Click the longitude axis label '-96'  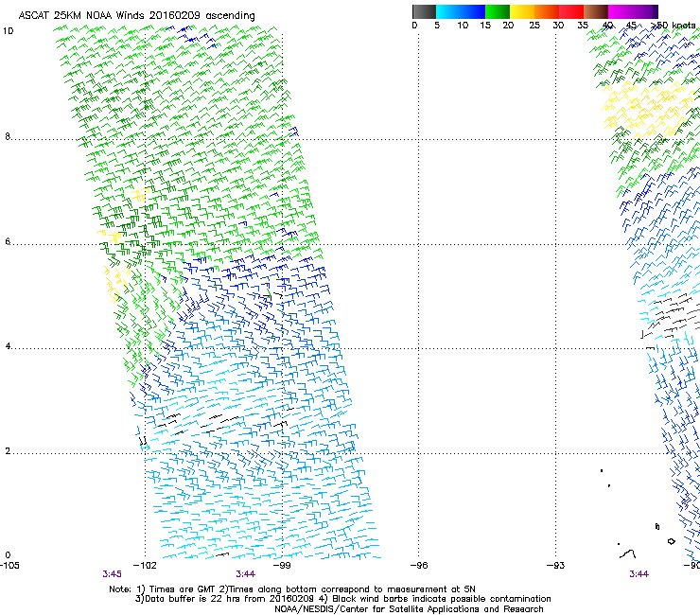point(419,566)
